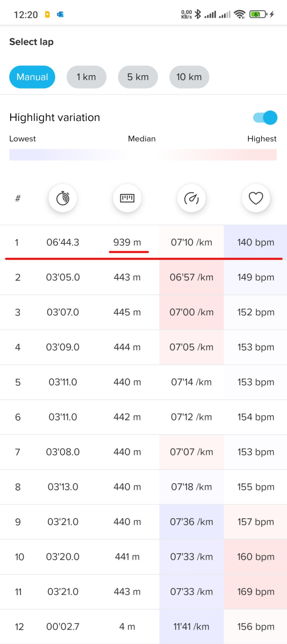Open lap 1 row with 939 m
The image size is (287, 644).
coord(143,242)
